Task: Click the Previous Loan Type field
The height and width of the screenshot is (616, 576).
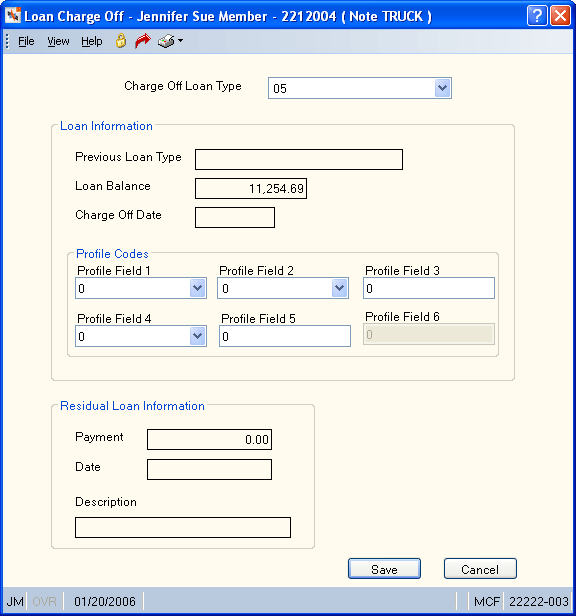Action: [x=299, y=160]
